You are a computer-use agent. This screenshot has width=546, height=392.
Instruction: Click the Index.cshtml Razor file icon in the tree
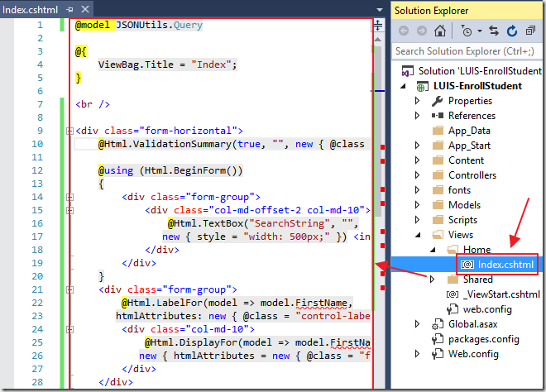click(467, 265)
